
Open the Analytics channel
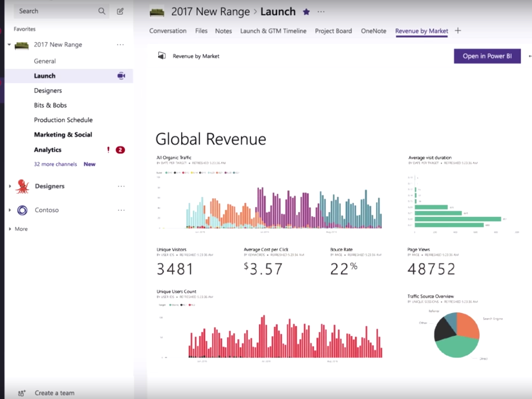(47, 150)
